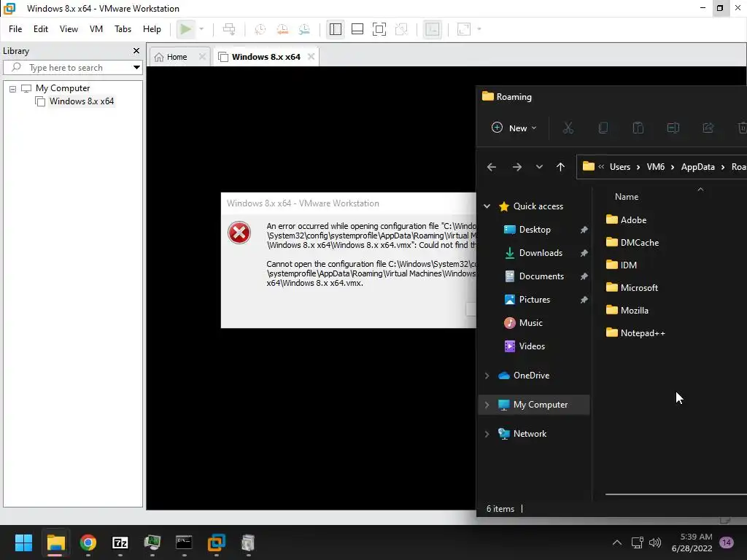Click the Copy icon in File Explorer
The width and height of the screenshot is (747, 560).
(603, 128)
